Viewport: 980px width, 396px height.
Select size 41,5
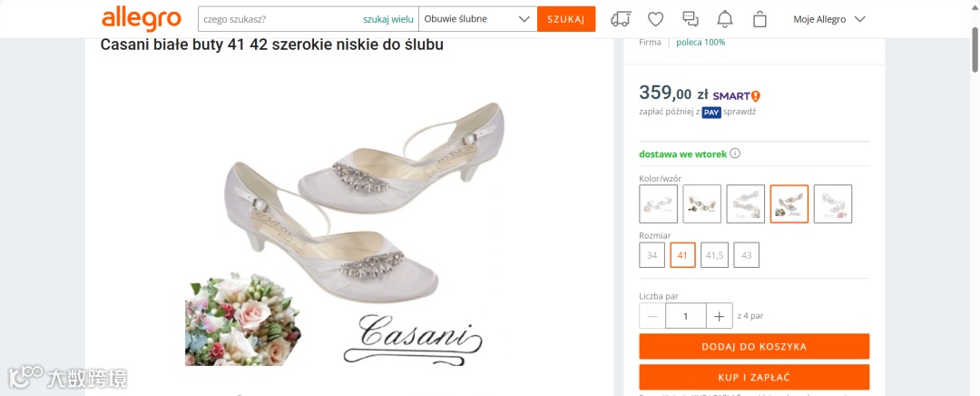[714, 255]
